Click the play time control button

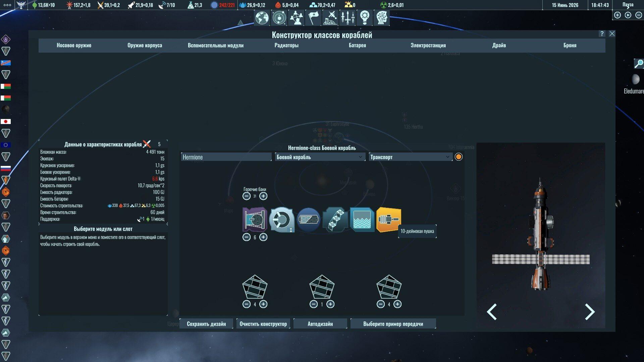pyautogui.click(x=628, y=15)
